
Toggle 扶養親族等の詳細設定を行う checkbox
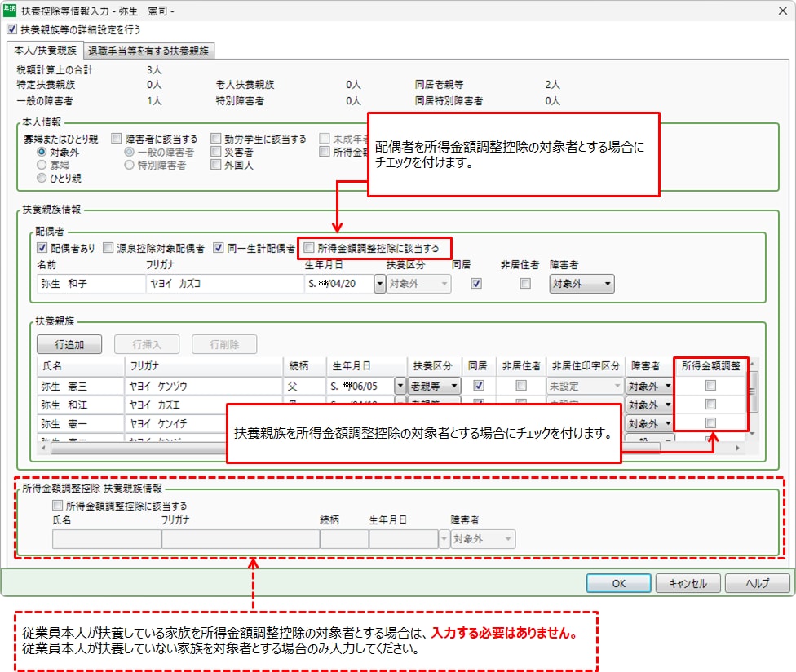point(11,29)
